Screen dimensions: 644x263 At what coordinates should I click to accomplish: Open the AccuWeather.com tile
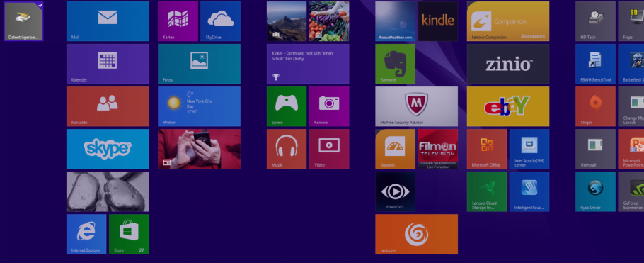click(395, 21)
